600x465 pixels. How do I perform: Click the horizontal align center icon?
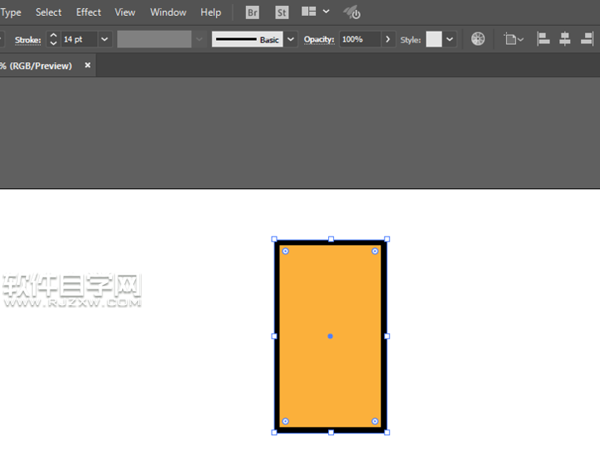(x=565, y=39)
